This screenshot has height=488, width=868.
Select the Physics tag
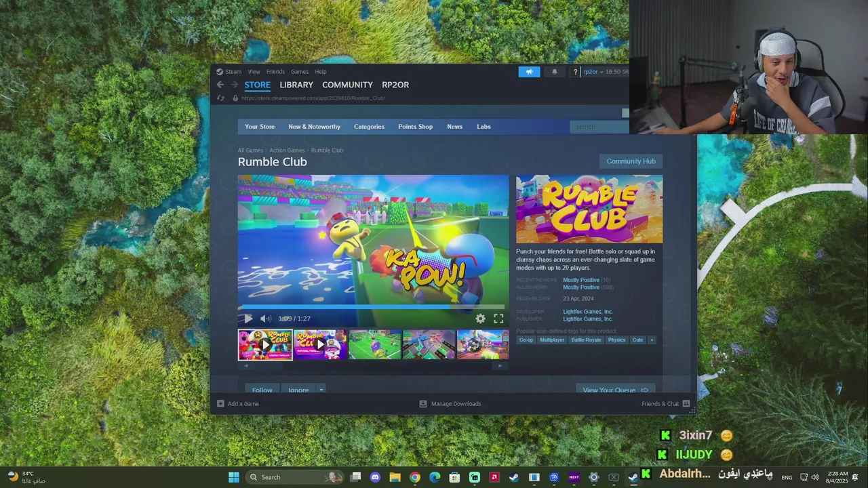pyautogui.click(x=616, y=340)
